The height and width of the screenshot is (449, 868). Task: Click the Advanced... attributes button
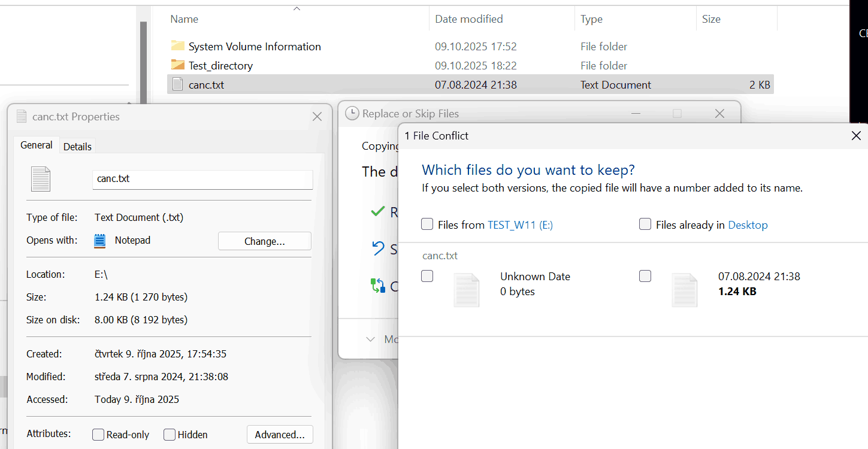point(280,434)
